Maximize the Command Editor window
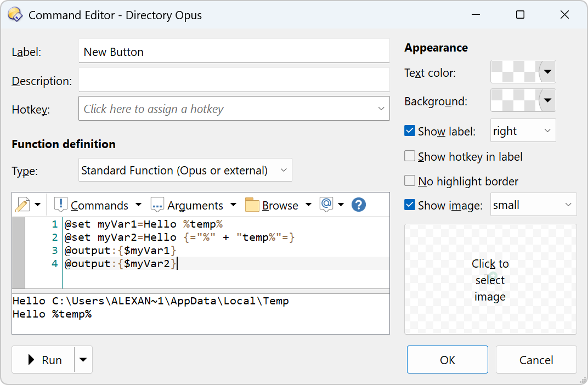This screenshot has width=588, height=385. [520, 15]
